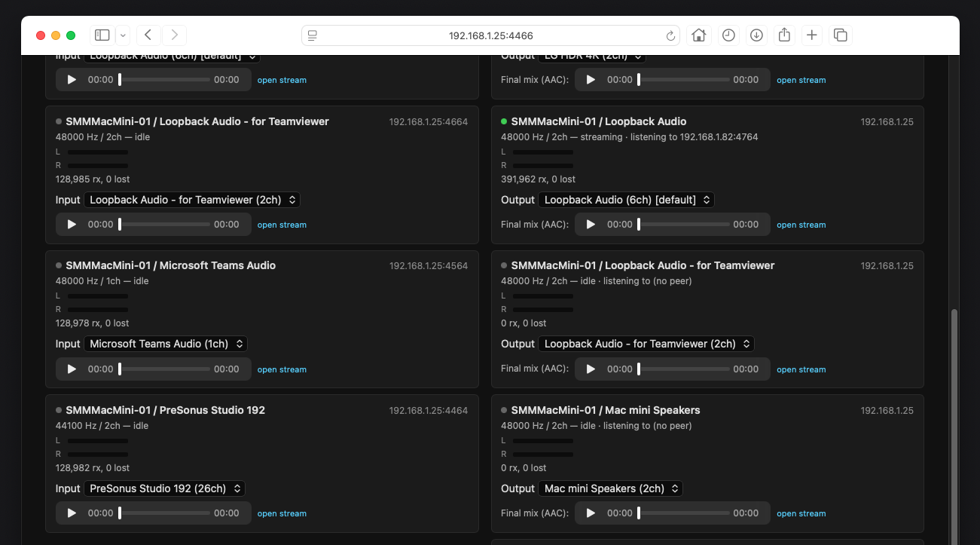Open stream link for LG HDR 4K output
Viewport: 980px width, 545px height.
click(x=801, y=80)
